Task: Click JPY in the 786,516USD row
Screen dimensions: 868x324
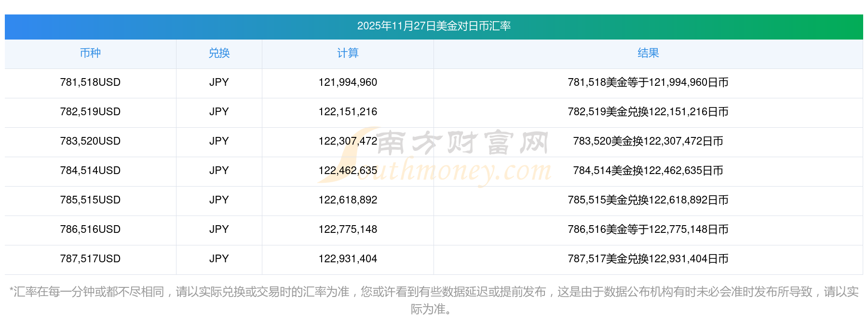Action: (219, 229)
